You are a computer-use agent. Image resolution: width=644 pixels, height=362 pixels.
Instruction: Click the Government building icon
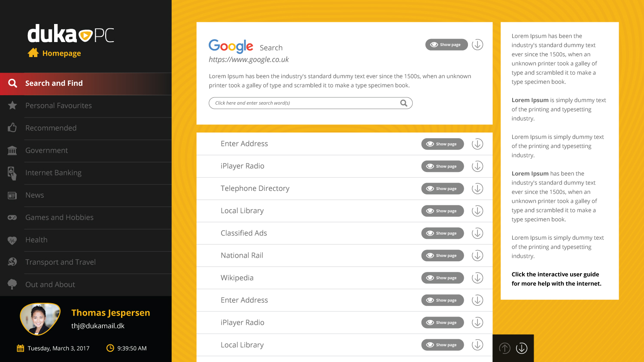click(12, 150)
